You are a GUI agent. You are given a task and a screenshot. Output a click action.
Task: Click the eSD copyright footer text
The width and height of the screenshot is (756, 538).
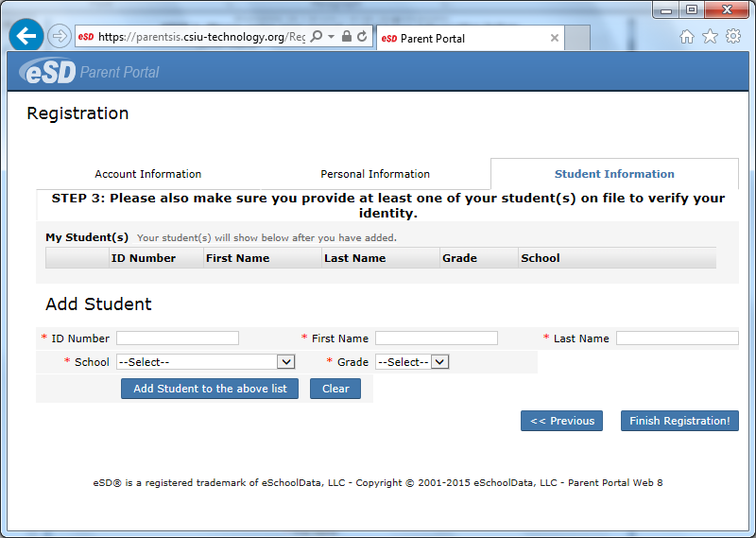(377, 482)
